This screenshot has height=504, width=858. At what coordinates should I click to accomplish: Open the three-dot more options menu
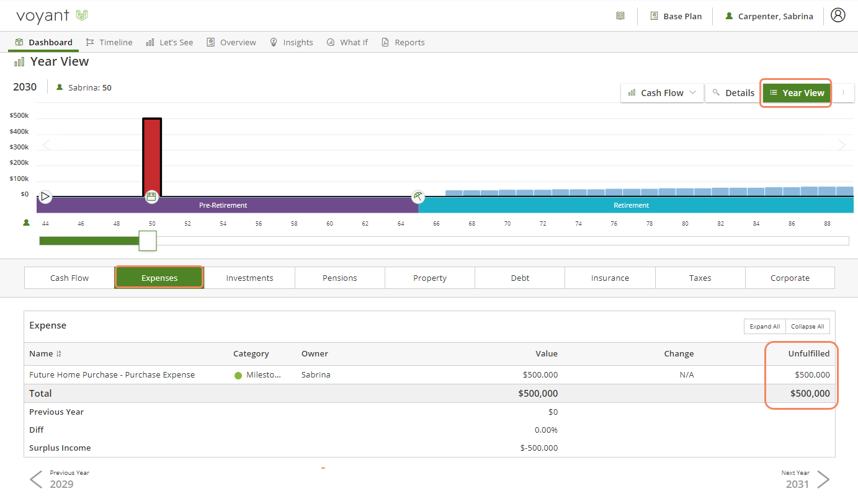tap(842, 92)
